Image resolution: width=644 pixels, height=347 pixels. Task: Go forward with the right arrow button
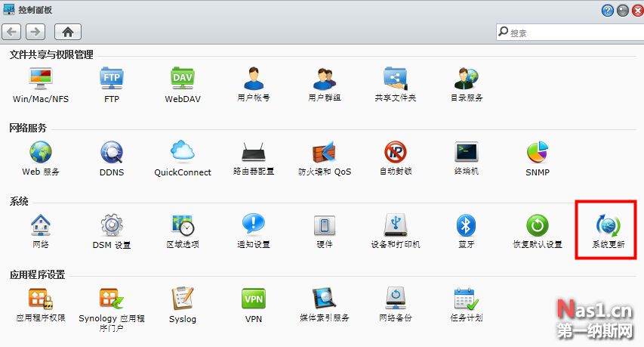coord(35,32)
